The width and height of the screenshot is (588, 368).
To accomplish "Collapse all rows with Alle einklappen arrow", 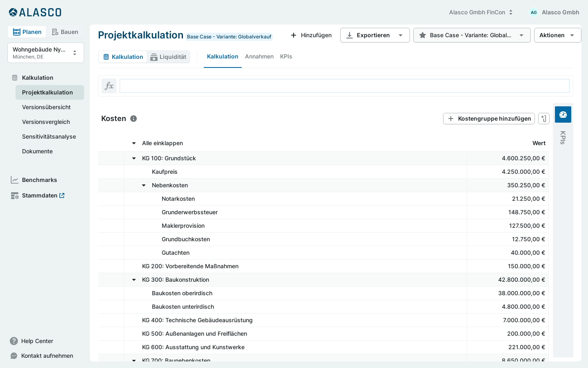I will [x=134, y=143].
